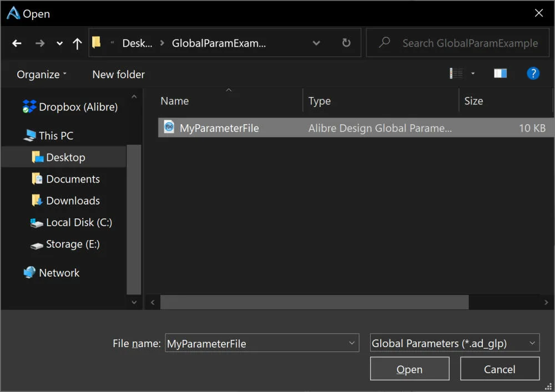This screenshot has height=392, width=555.
Task: Click the sidebar vertical scrollbar thumb
Action: coord(134,219)
